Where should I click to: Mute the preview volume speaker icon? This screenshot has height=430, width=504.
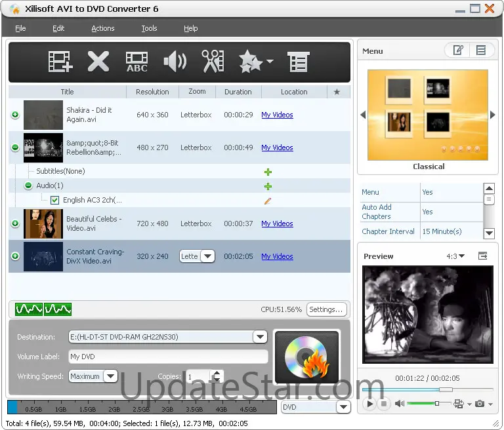tap(400, 404)
